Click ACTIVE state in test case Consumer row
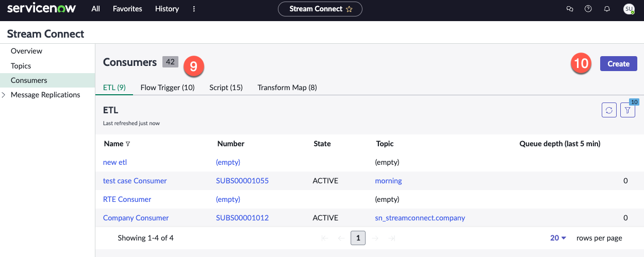Image resolution: width=644 pixels, height=257 pixels. (x=325, y=181)
